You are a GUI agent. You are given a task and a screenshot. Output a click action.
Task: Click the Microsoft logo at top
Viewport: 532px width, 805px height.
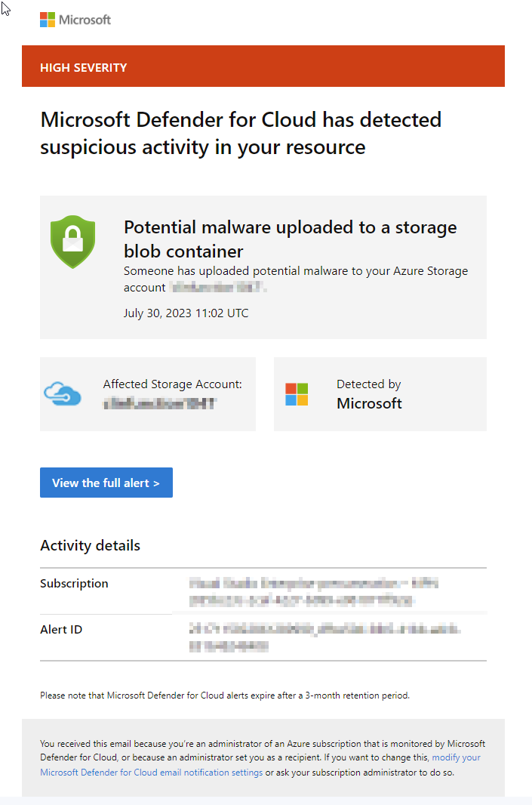coord(75,20)
